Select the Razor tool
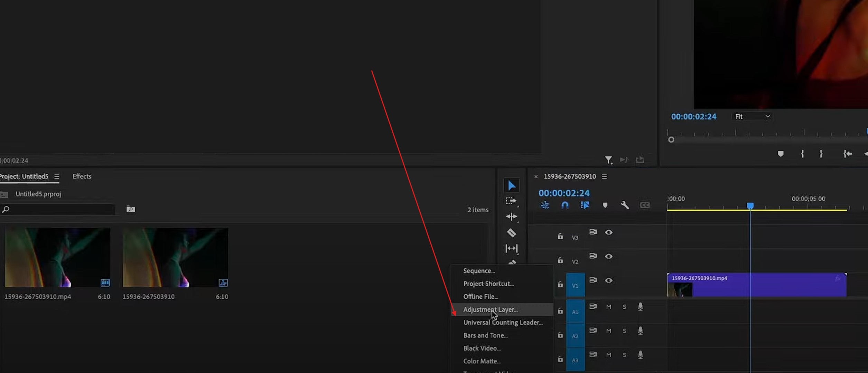Viewport: 868px width, 373px height. click(x=512, y=233)
